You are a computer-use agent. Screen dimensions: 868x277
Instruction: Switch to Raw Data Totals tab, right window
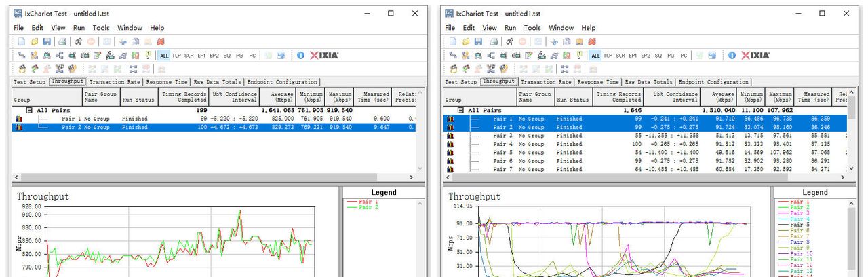[649, 82]
